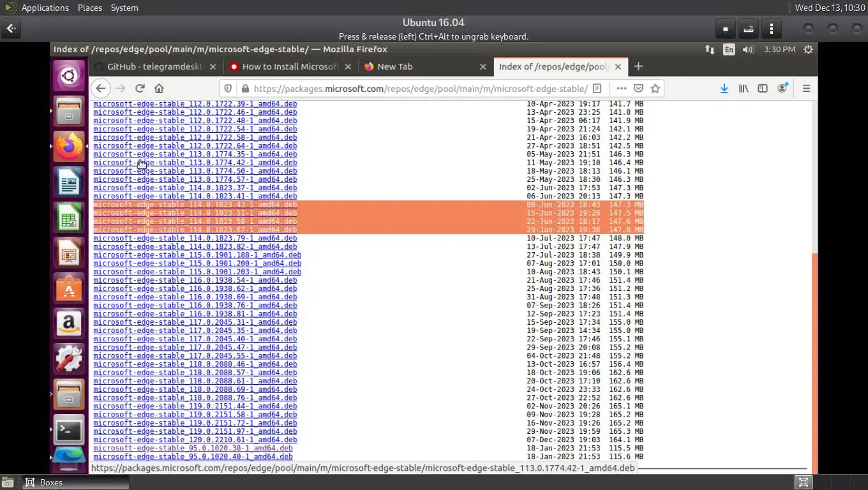Download microsoft-edge-stable_119.0.2151.97 deb link
Viewport: 868px width, 490px height.
tap(195, 431)
